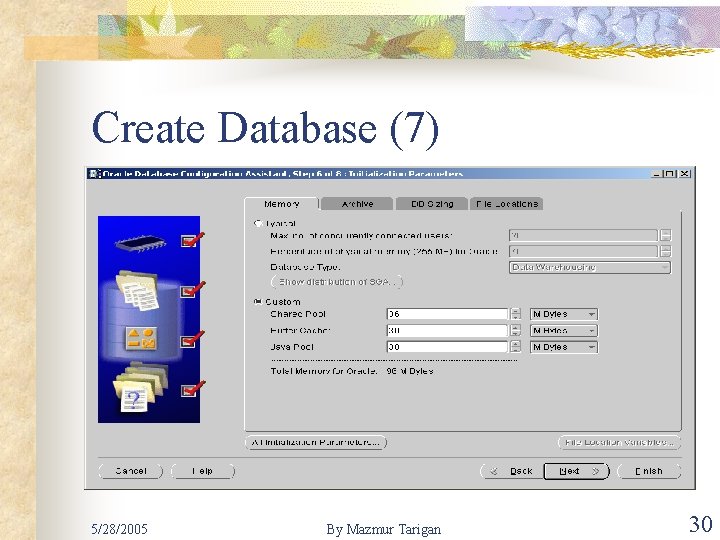Open the File Locations tab
This screenshot has width=720, height=540.
pyautogui.click(x=506, y=204)
